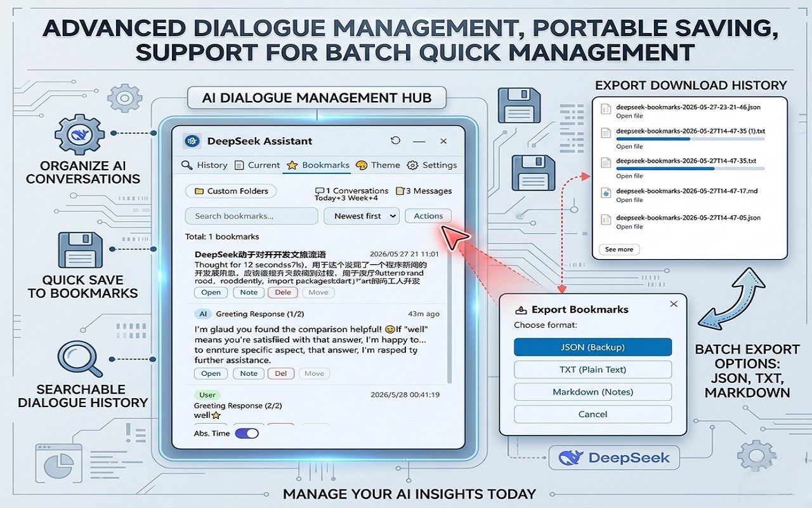Click Open file under deepseek-bookmarks-2026-05-27T14-47-35.txt
Viewport: 812px width, 508px height.
coord(629,176)
